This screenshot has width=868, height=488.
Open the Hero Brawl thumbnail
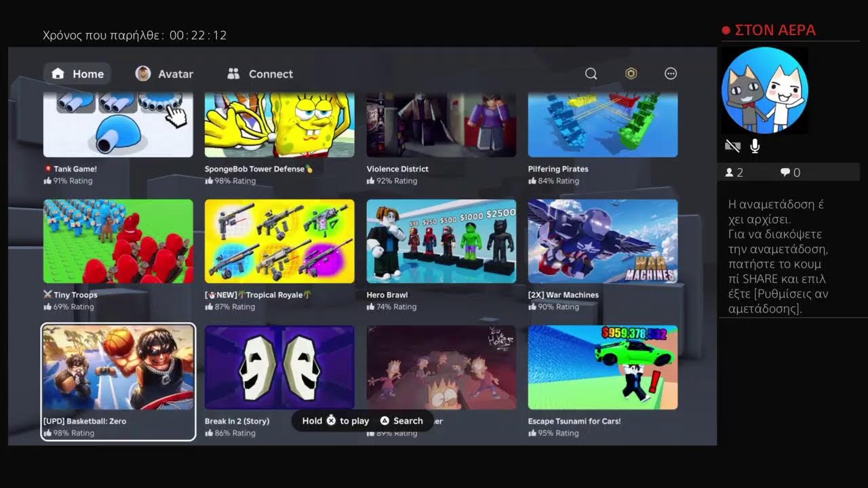(x=441, y=241)
